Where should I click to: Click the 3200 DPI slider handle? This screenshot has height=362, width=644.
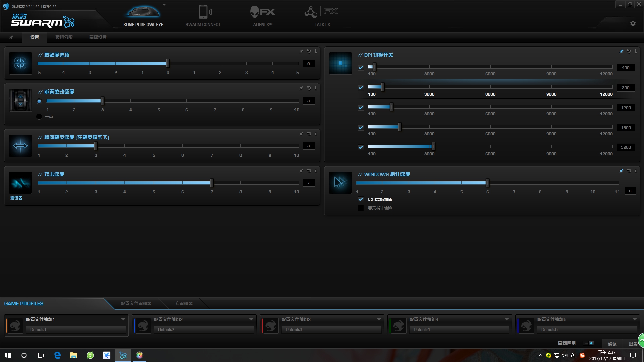433,147
